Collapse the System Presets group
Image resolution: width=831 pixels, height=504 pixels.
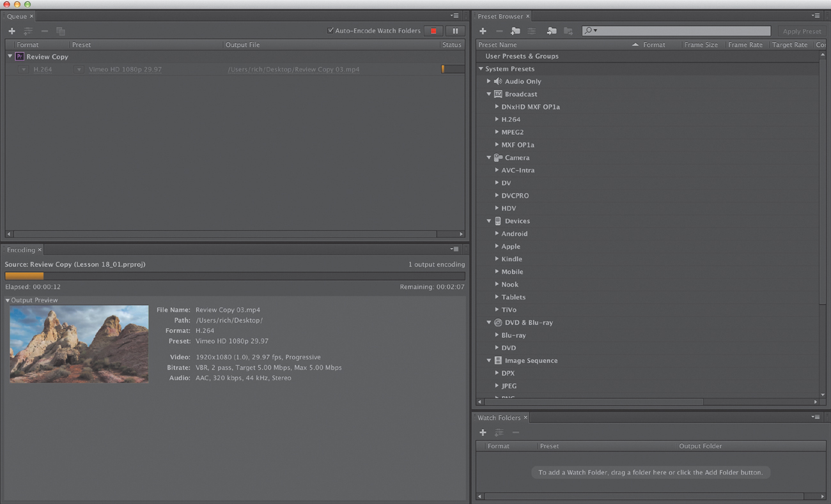click(x=481, y=69)
